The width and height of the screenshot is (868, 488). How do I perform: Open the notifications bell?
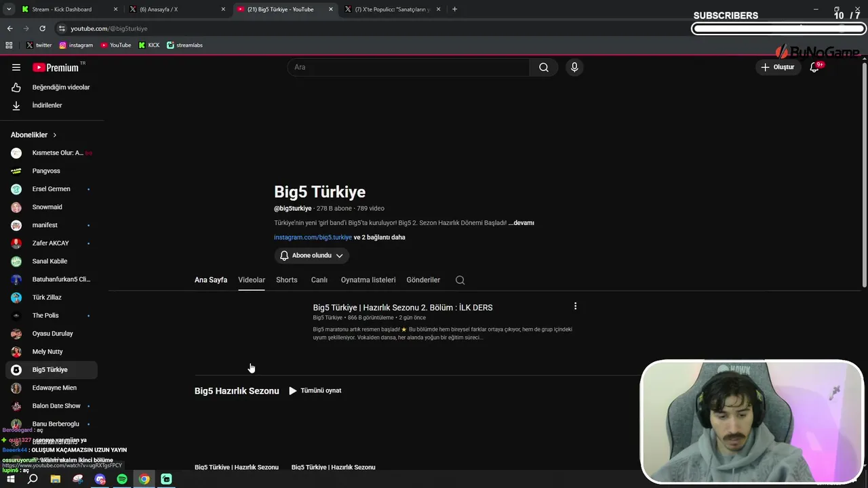(x=815, y=67)
